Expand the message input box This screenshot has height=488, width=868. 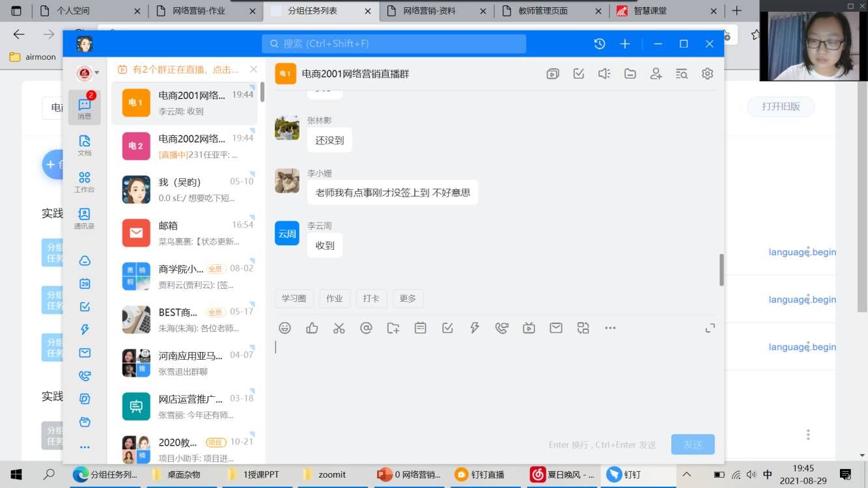[710, 328]
